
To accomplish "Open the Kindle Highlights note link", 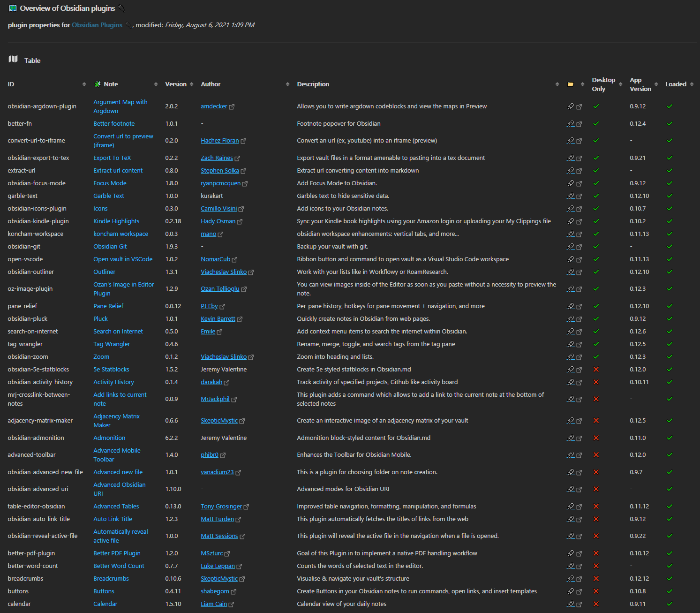I will pyautogui.click(x=116, y=221).
